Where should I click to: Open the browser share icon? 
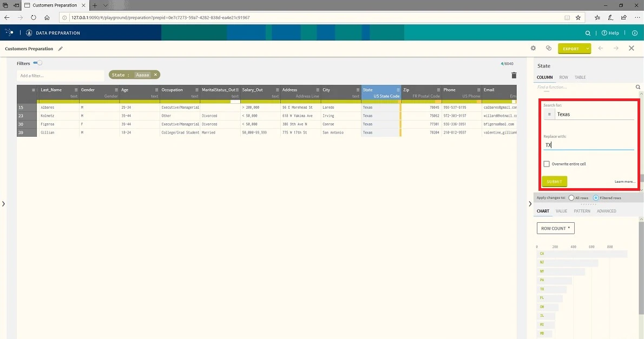(623, 18)
